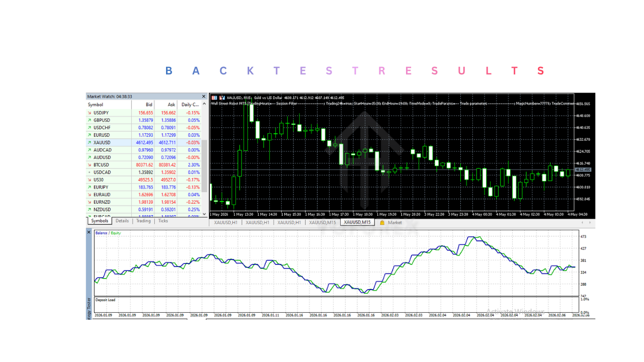This screenshot has width=644, height=362.
Task: Click the -0.22% daily change value
Action: 193,202
